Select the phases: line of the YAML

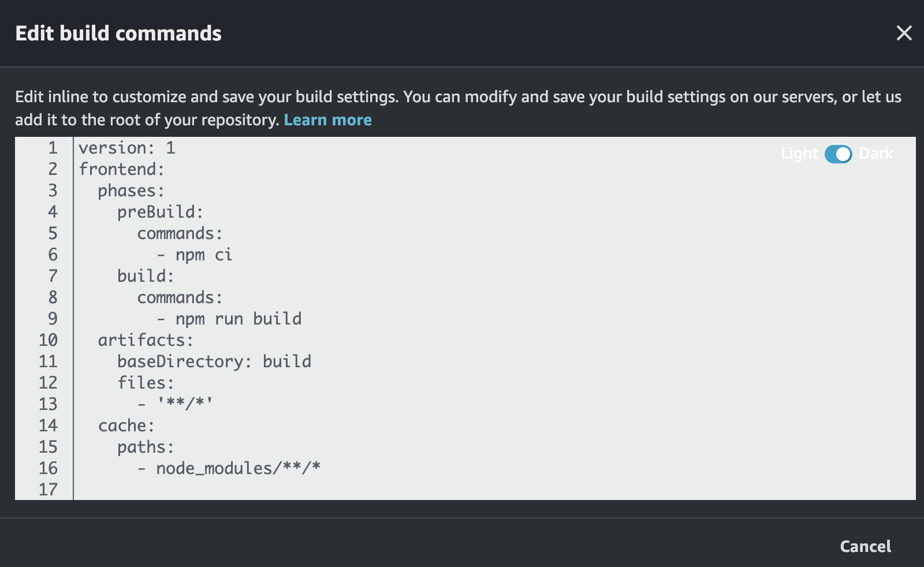[130, 191]
